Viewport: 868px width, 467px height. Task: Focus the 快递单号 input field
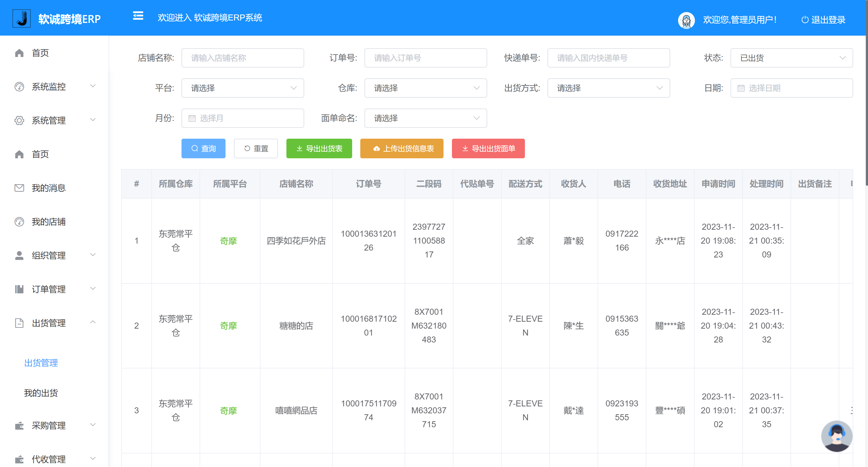tap(608, 58)
